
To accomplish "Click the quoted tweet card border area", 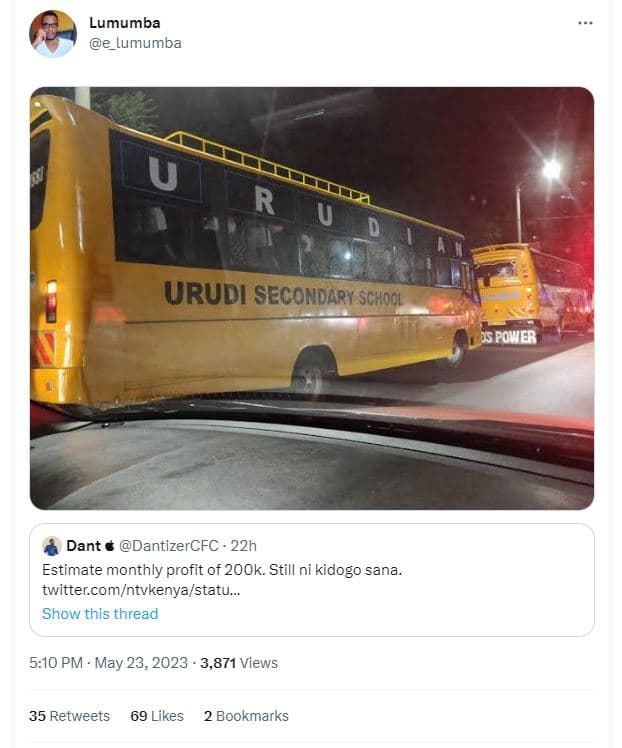I will (312, 580).
